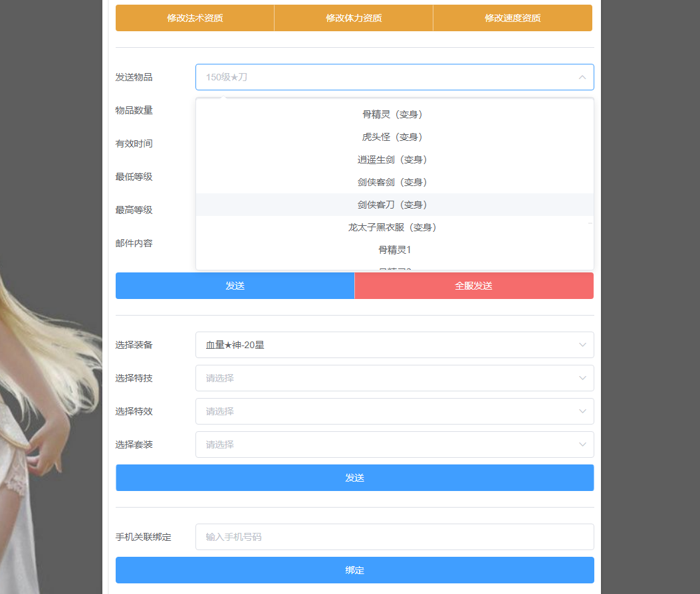Click the equipment 发送 button
Image resolution: width=700 pixels, height=594 pixels.
[354, 478]
